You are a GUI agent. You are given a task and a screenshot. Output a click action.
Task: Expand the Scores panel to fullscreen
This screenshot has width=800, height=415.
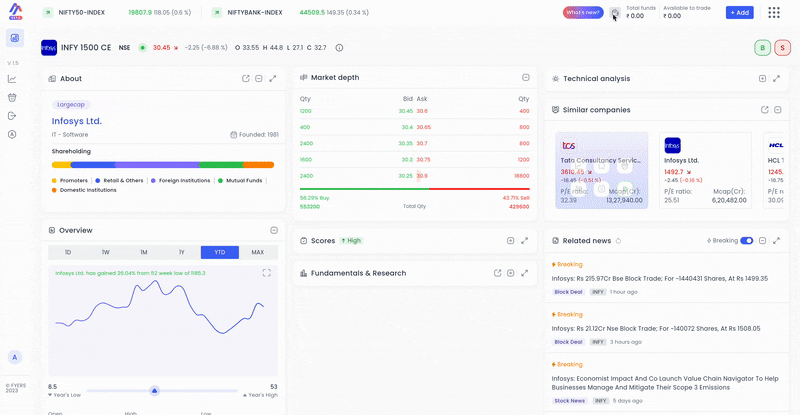click(x=524, y=240)
